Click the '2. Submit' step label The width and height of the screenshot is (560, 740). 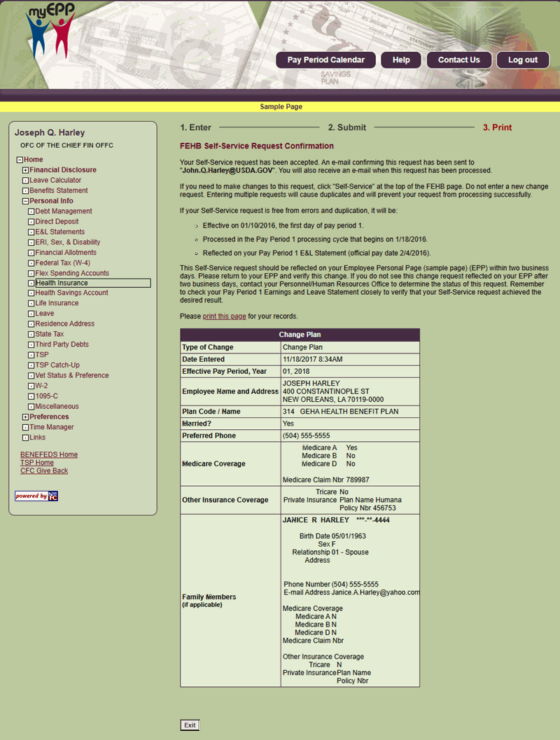pyautogui.click(x=346, y=127)
